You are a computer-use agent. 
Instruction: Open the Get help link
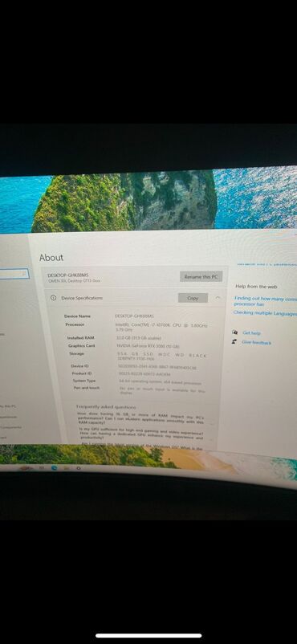[251, 333]
